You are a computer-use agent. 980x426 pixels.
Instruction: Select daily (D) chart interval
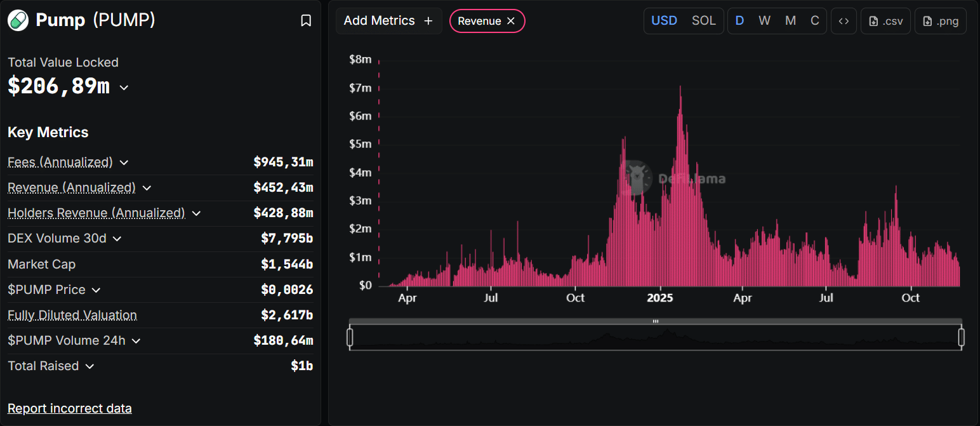[739, 21]
